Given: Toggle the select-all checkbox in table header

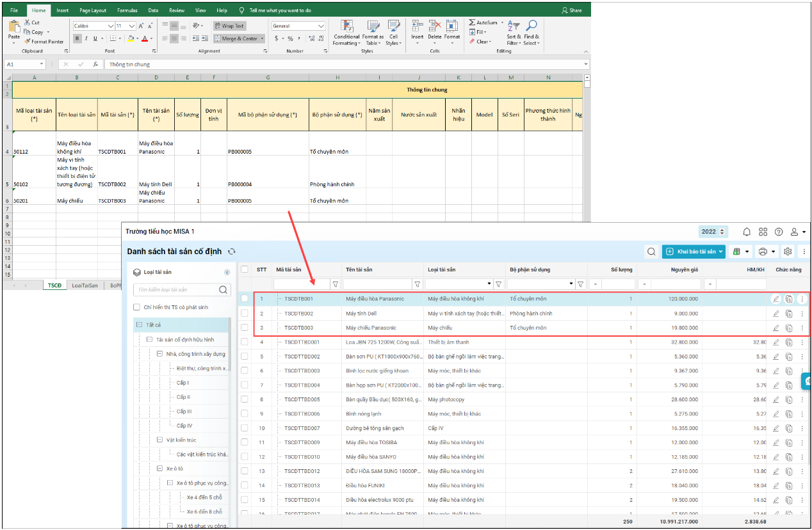Looking at the screenshot, I should [x=245, y=269].
